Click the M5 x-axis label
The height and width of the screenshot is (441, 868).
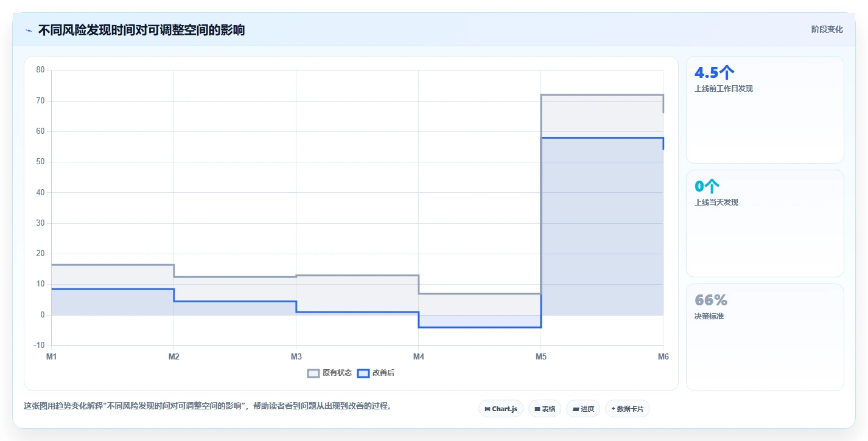(x=541, y=356)
